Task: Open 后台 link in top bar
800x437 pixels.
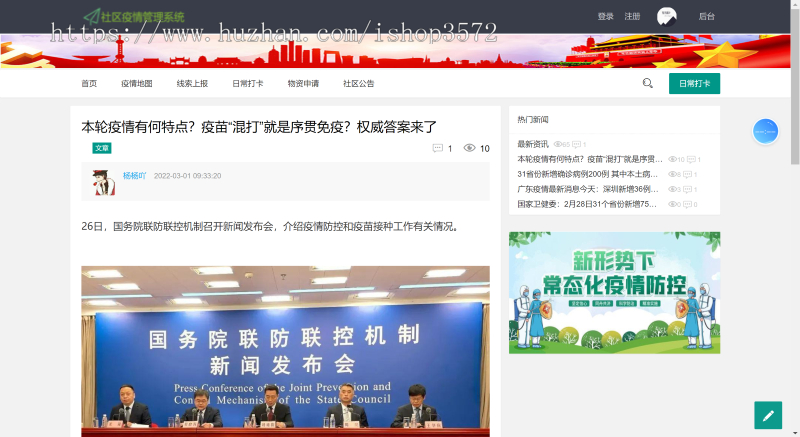Action: (707, 16)
